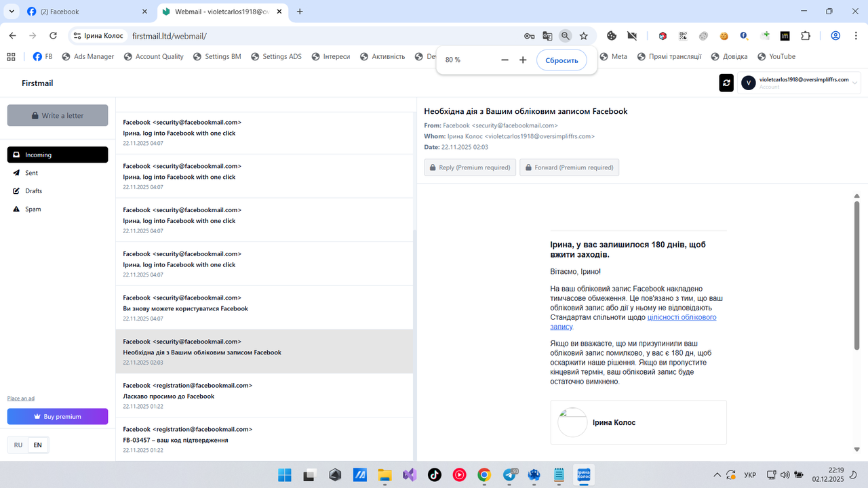Click the Place an ad link

click(x=20, y=398)
